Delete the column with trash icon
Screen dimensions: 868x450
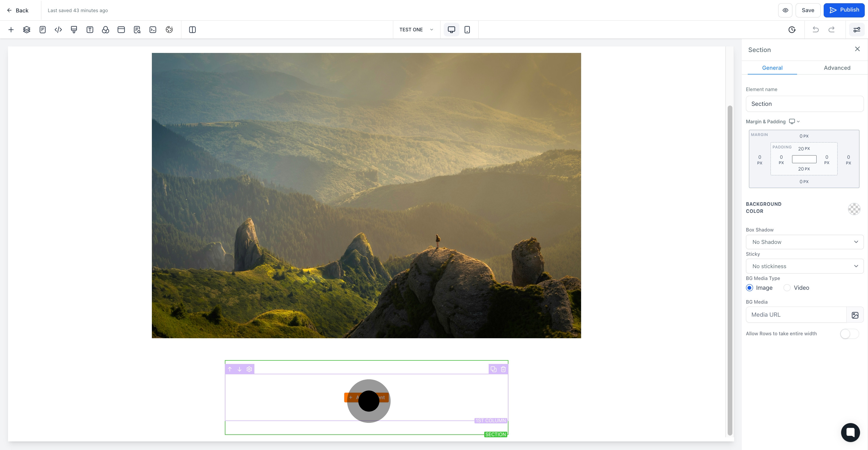pos(503,369)
